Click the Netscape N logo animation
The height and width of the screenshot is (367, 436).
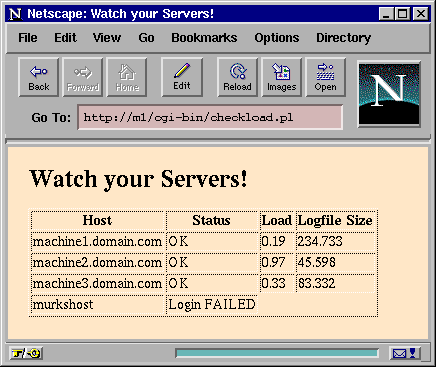click(x=389, y=94)
